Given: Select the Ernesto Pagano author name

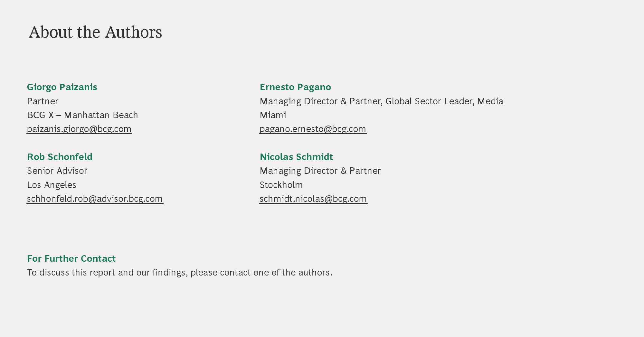Looking at the screenshot, I should tap(295, 87).
